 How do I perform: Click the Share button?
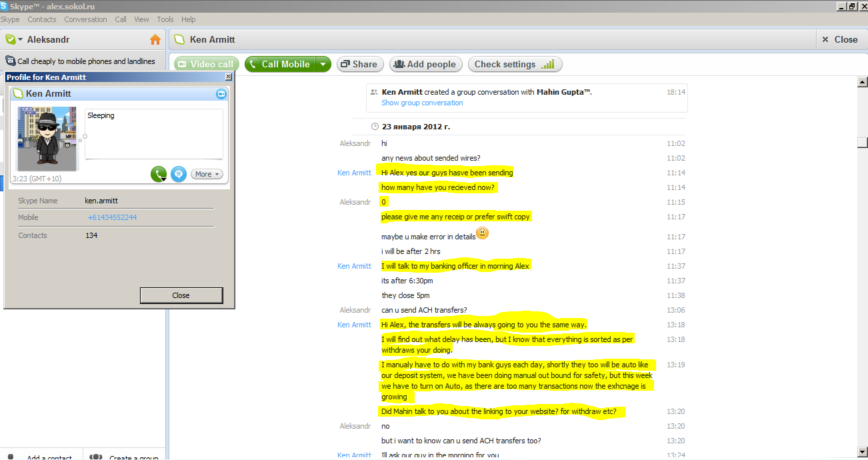[x=360, y=64]
